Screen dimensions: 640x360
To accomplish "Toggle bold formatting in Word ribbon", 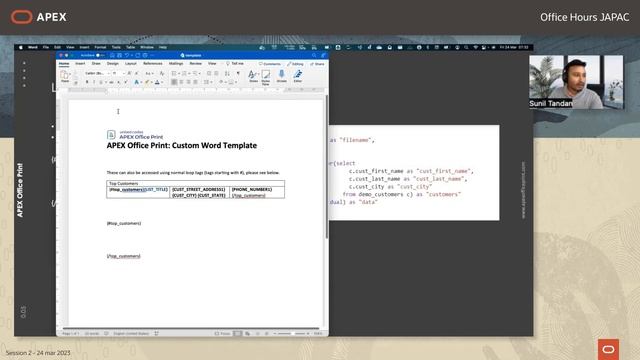I will pos(87,82).
